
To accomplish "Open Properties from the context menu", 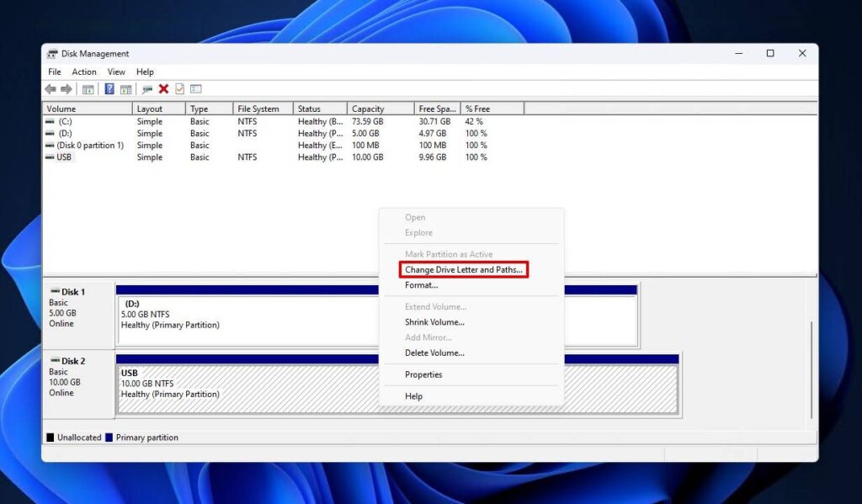I will coord(423,374).
